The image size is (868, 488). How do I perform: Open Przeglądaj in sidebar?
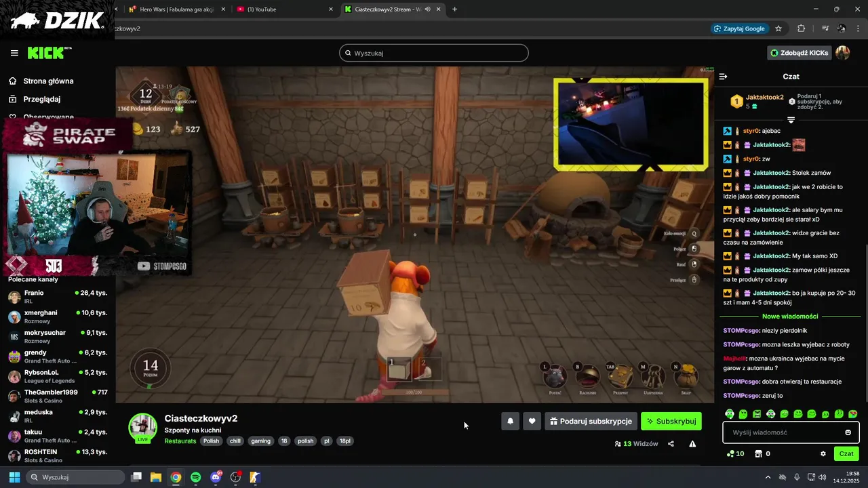click(42, 99)
